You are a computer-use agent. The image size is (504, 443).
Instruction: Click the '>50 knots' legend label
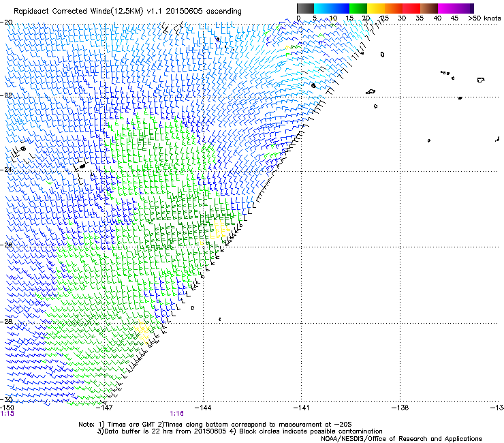(484, 18)
